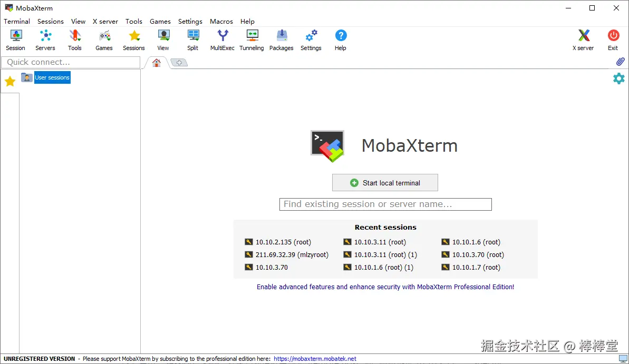Select the MultiExec toolbar icon
Viewport: 629px width, 364px height.
pos(222,40)
